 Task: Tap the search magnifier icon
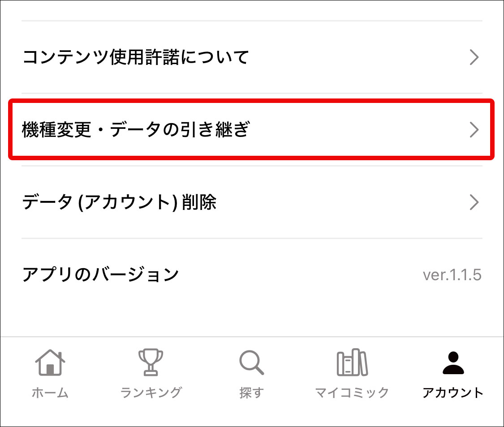click(252, 363)
